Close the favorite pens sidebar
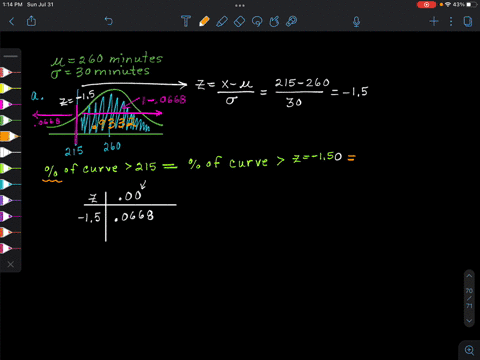Viewport: 480px width, 360px height. 11,264
